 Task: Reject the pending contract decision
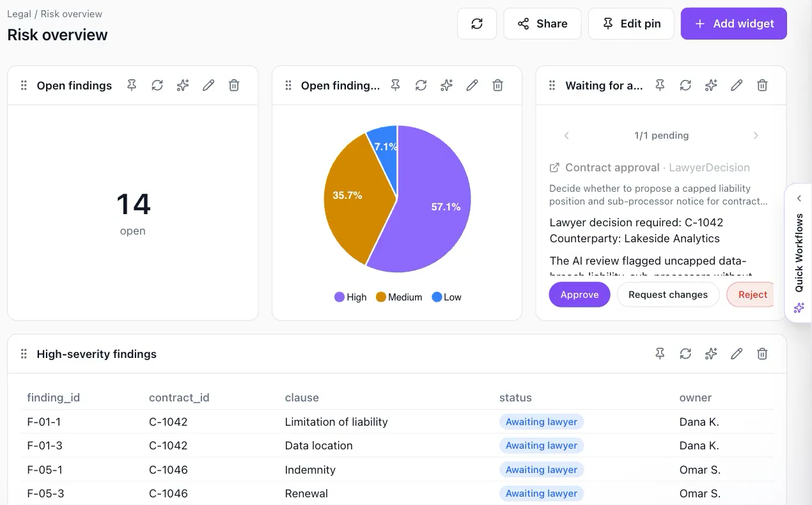click(x=751, y=295)
